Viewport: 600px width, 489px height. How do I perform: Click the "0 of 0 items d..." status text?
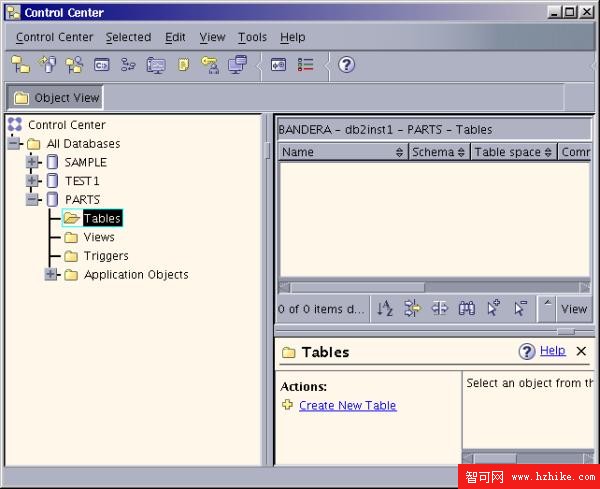click(x=321, y=309)
